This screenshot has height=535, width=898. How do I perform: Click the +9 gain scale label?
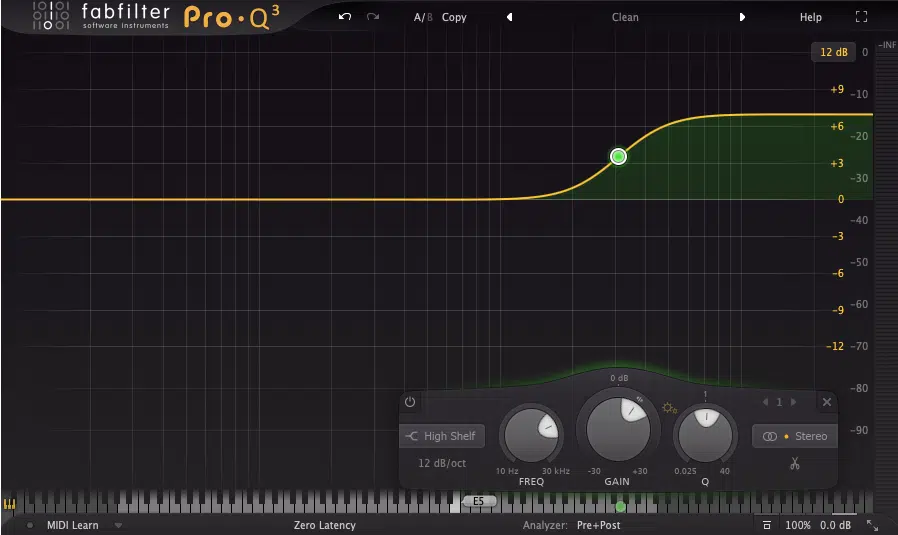pos(837,89)
